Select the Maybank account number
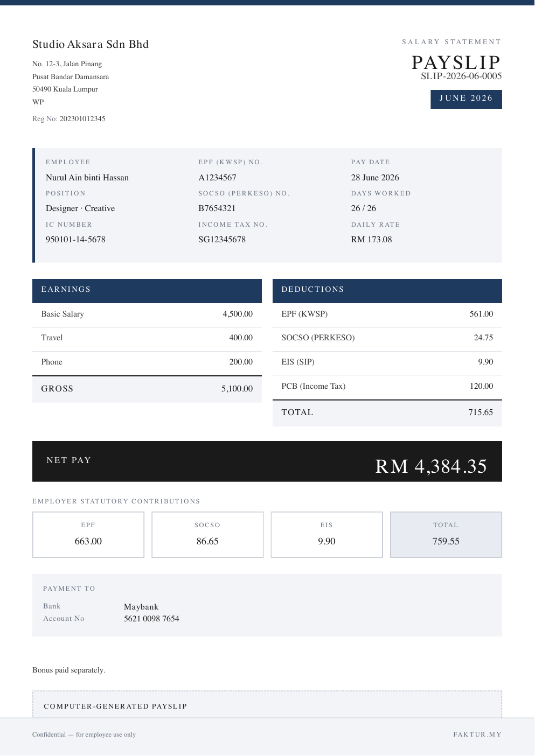535x756 pixels. 151,619
